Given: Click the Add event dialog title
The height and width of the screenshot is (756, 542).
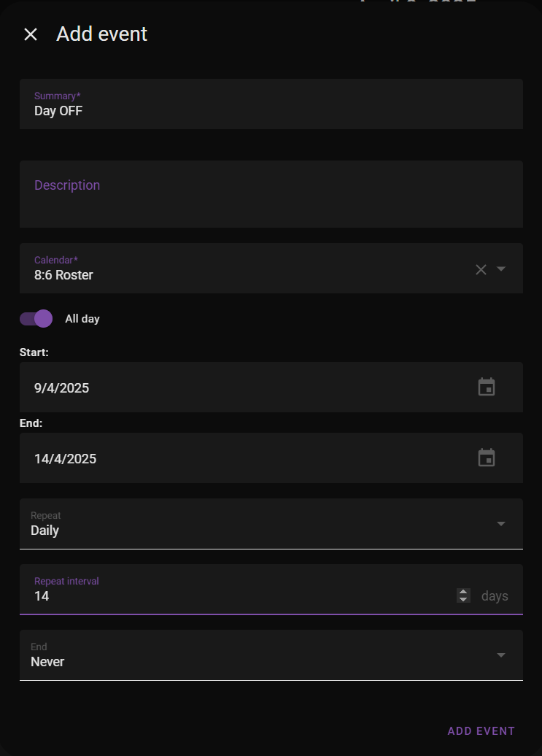Looking at the screenshot, I should [x=102, y=34].
